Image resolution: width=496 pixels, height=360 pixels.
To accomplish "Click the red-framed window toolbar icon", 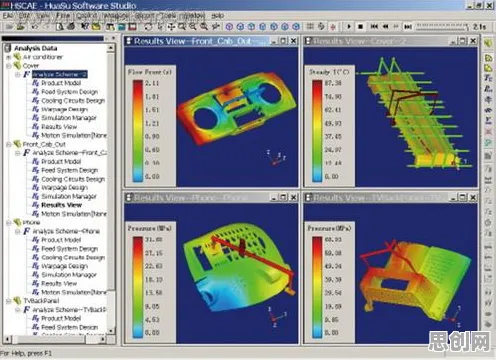I will [x=133, y=27].
